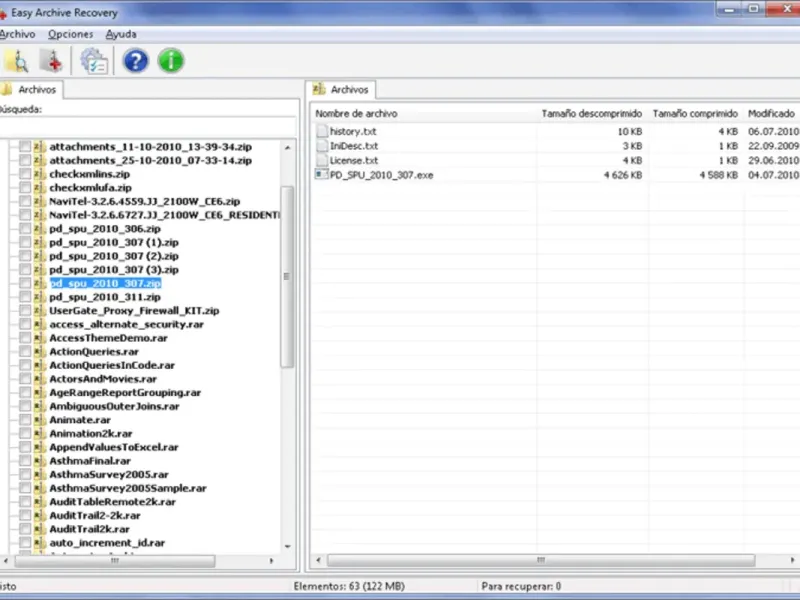The height and width of the screenshot is (600, 800).
Task: Select AsthmaSurvey2005.rar
Action: click(x=109, y=474)
